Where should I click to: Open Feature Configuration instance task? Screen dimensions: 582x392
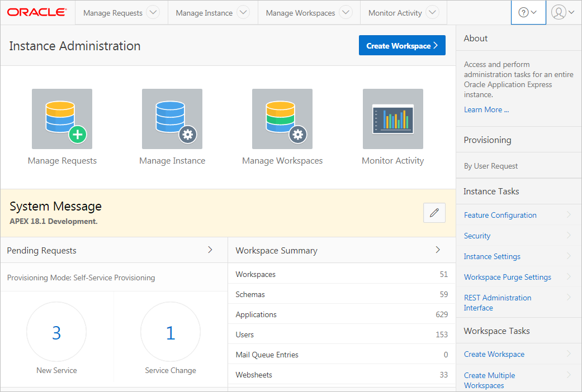500,215
